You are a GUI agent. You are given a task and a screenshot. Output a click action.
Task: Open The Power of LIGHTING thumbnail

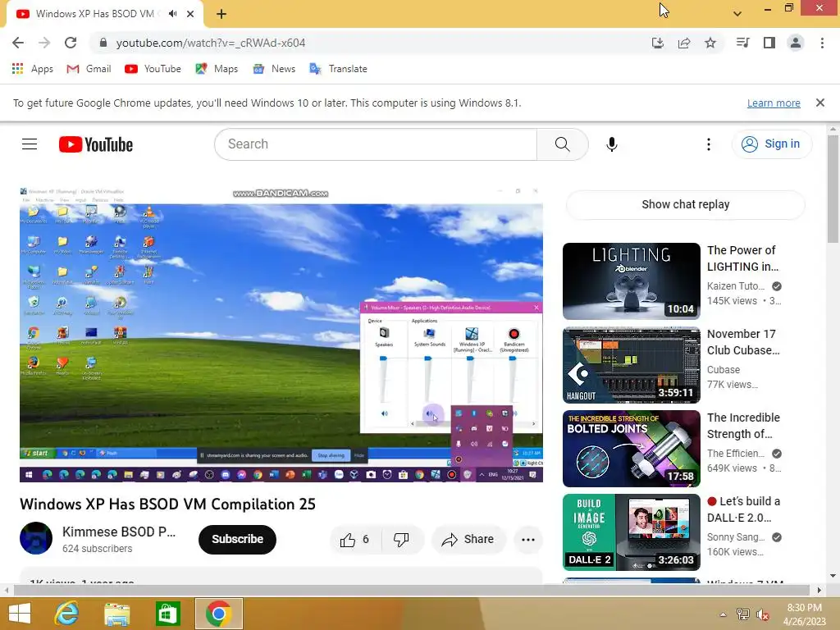click(631, 281)
